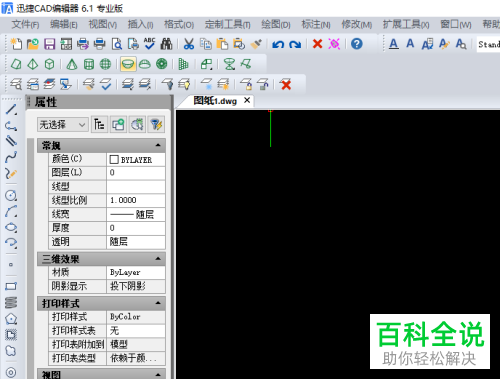Click the Print preview magnifier icon

tap(117, 44)
